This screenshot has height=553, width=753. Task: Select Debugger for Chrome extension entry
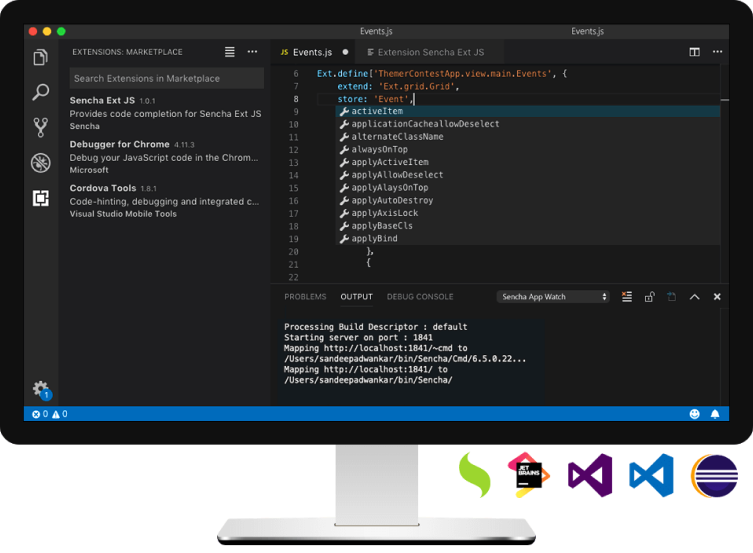click(x=166, y=157)
